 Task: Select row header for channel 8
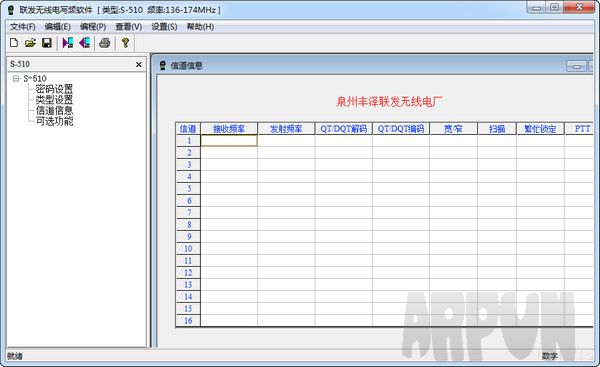point(189,225)
